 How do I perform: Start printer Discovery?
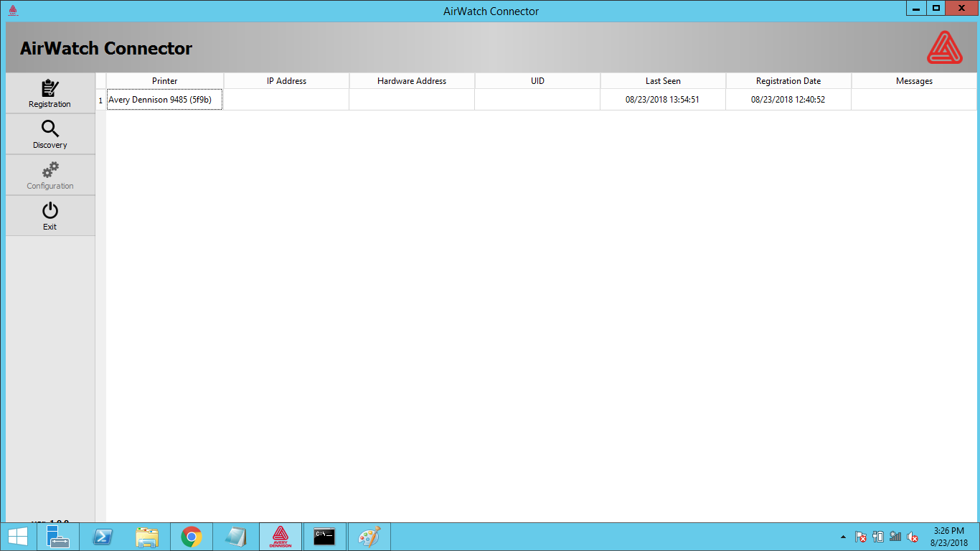tap(50, 134)
